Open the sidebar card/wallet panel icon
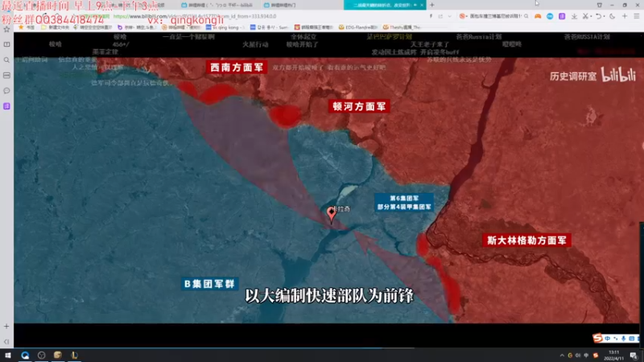 click(6, 76)
